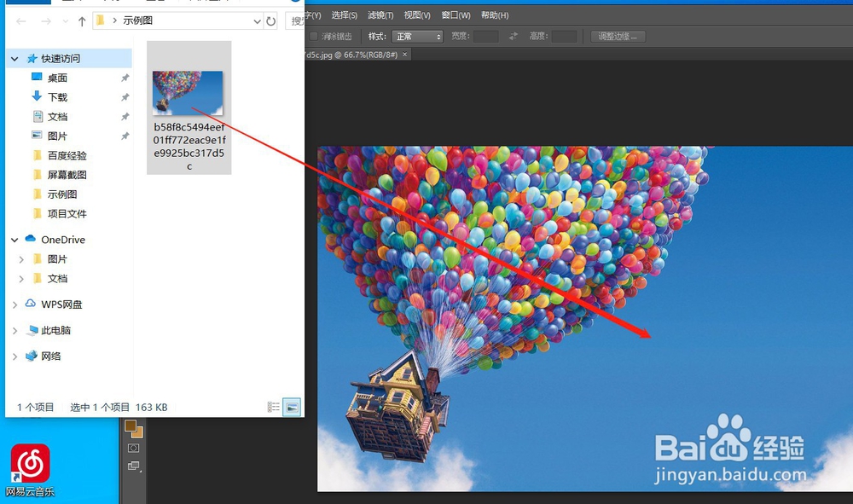Click the Explorer search box
Image resolution: width=853 pixels, height=504 pixels.
(294, 21)
